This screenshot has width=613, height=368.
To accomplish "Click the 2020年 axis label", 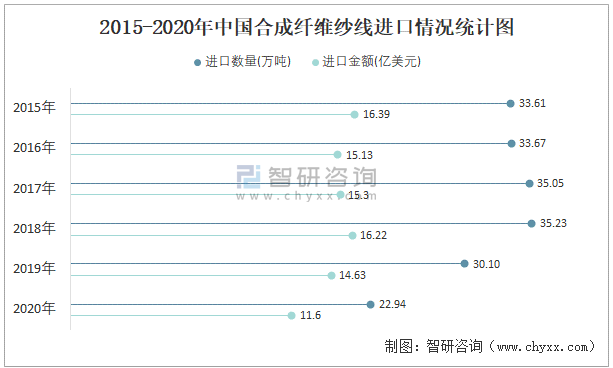I will [x=34, y=309].
